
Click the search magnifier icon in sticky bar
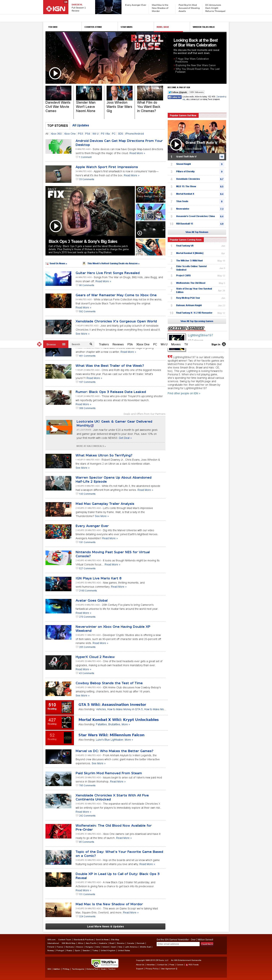point(91,344)
